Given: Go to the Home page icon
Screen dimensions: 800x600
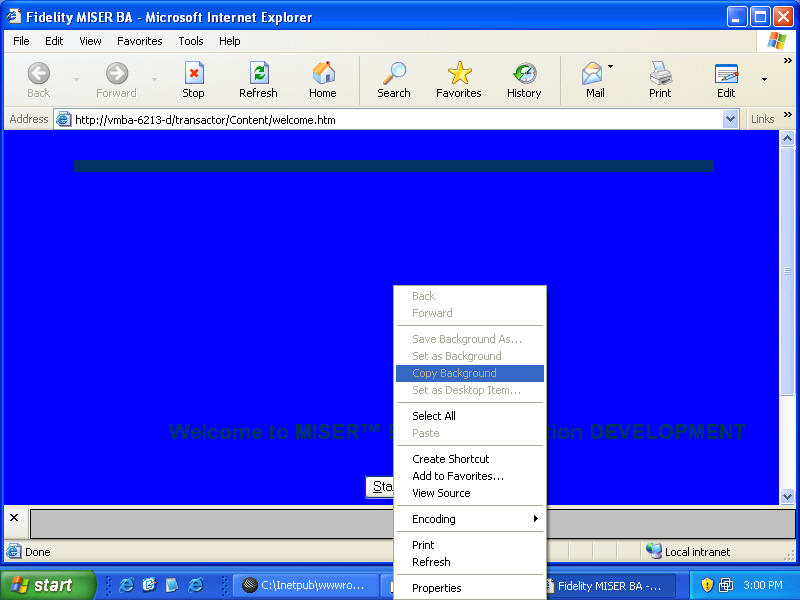Looking at the screenshot, I should pos(323,73).
